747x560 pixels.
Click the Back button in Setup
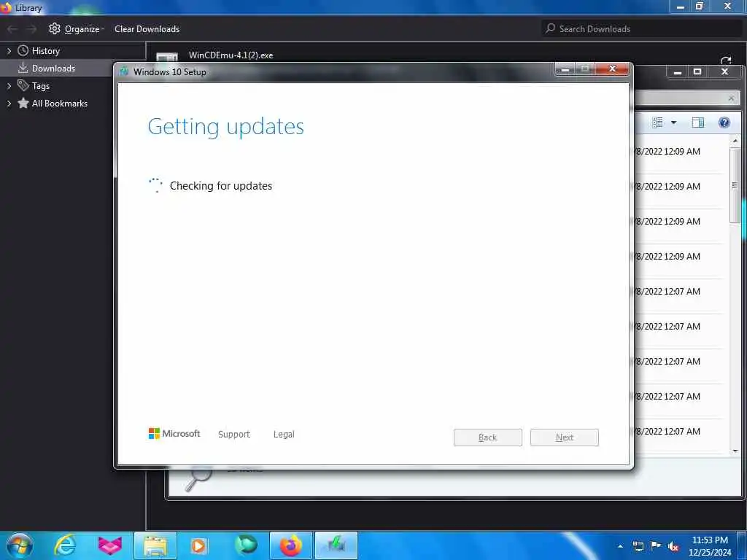(488, 437)
